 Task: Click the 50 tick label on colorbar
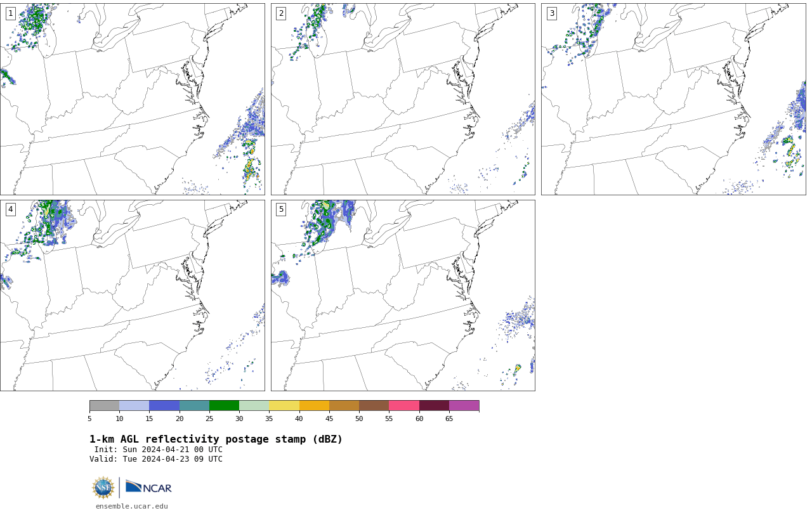point(359,419)
